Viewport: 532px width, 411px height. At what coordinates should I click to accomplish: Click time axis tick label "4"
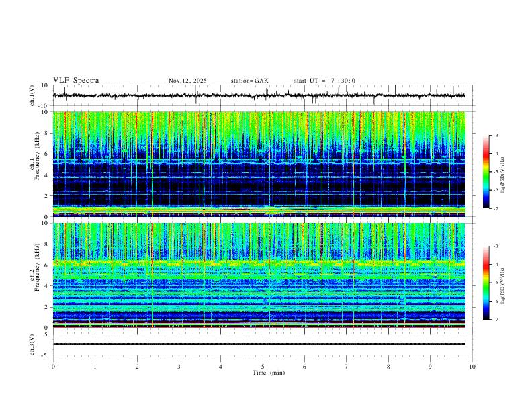[x=220, y=367]
